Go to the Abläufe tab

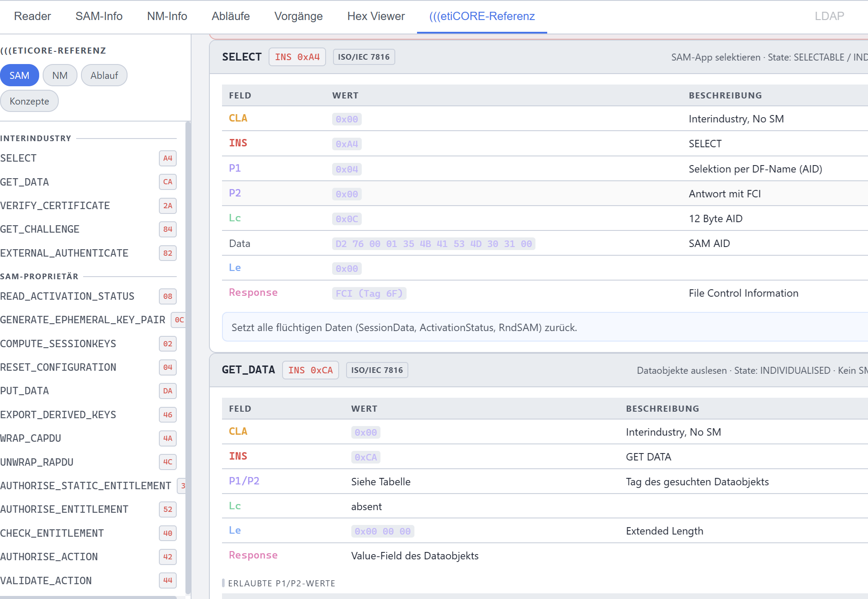(231, 16)
